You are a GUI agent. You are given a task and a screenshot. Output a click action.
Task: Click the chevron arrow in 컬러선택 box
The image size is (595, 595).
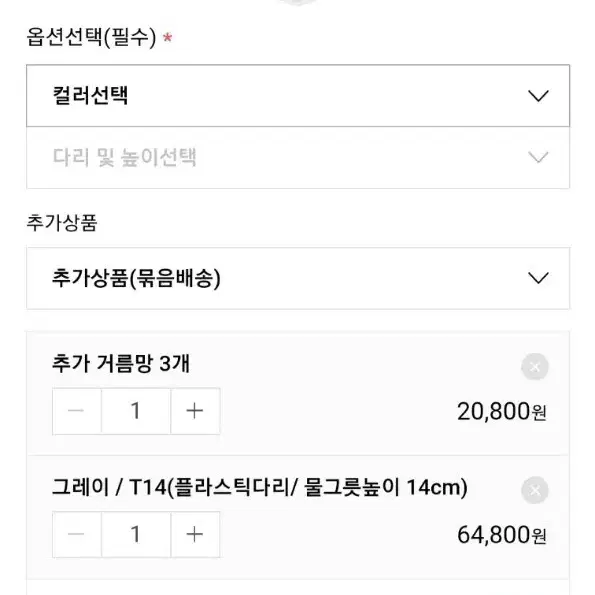pyautogui.click(x=538, y=96)
